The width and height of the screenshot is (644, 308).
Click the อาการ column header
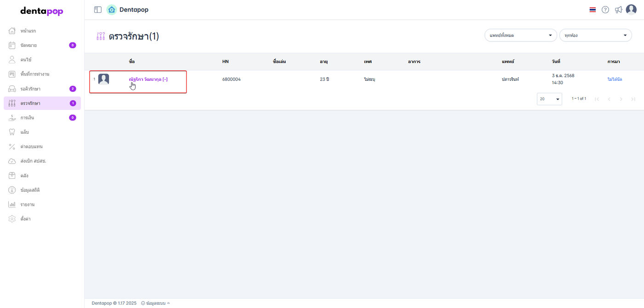click(414, 61)
